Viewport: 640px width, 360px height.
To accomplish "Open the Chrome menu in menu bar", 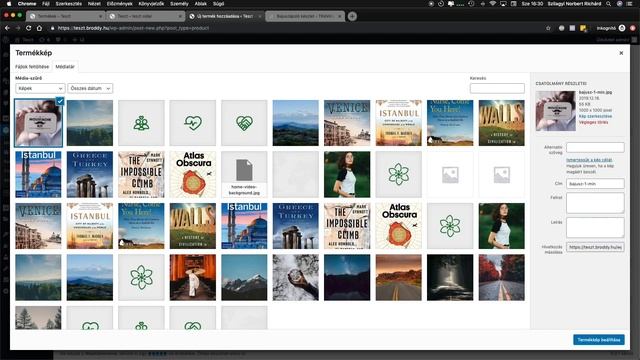I will click(x=27, y=4).
